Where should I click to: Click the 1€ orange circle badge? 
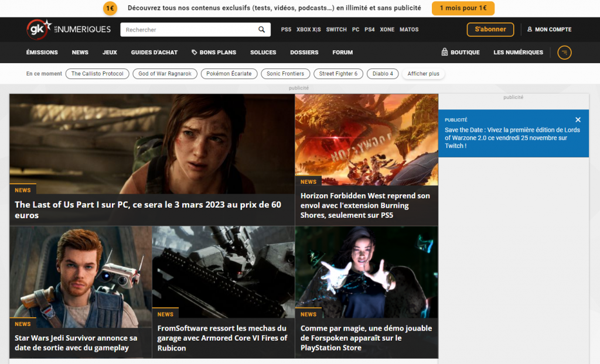(x=110, y=8)
